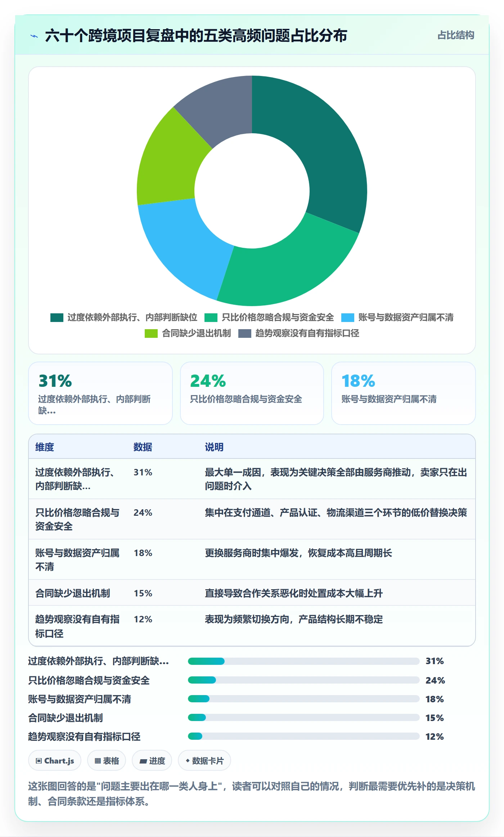Click progress label 趋势观察没有自有指标口径

pyautogui.click(x=84, y=737)
